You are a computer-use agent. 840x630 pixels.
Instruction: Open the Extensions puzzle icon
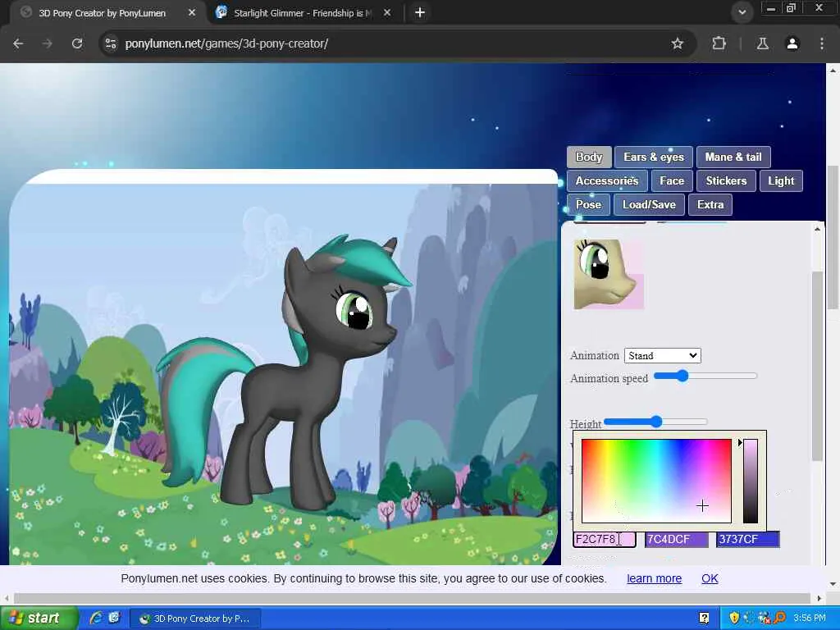click(719, 43)
